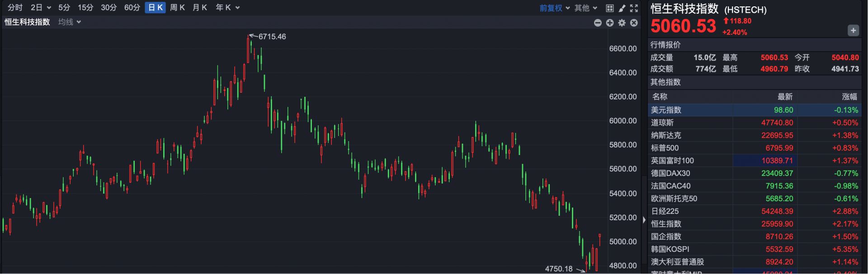Open chart settings gear icon

pos(622,23)
